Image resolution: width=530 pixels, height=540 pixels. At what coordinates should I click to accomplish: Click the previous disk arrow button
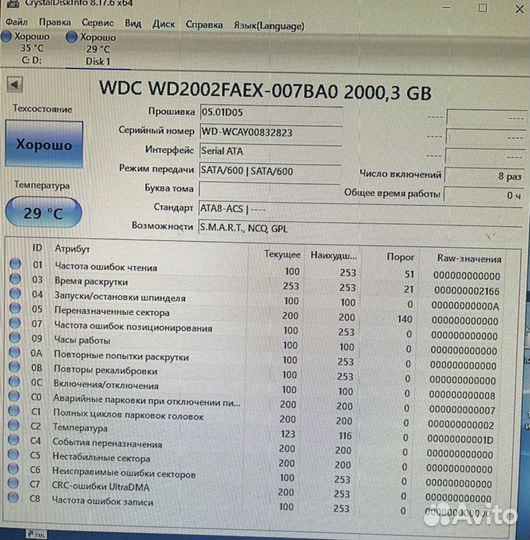[15, 84]
